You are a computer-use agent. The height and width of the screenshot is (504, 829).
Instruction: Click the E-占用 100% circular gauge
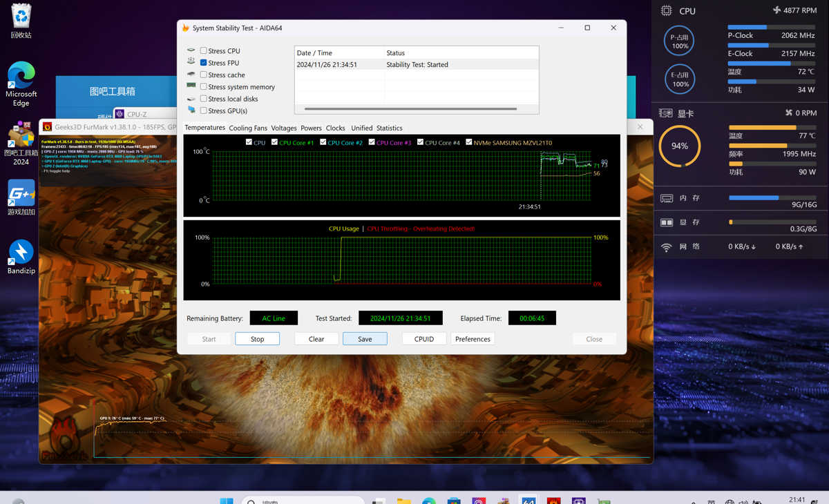680,79
